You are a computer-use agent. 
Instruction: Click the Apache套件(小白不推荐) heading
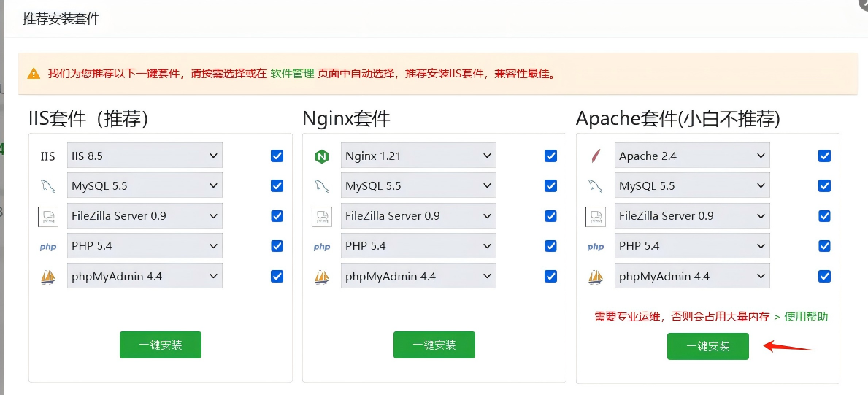coord(678,118)
